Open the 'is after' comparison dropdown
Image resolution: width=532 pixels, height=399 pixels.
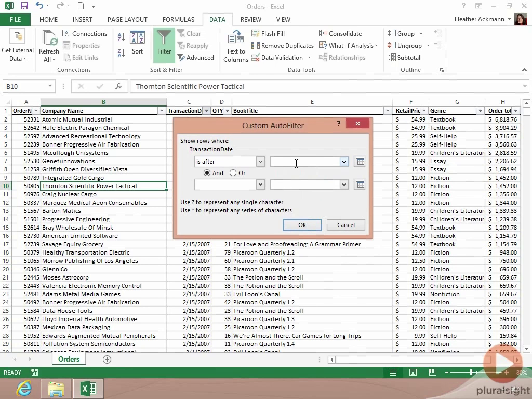[260, 162]
